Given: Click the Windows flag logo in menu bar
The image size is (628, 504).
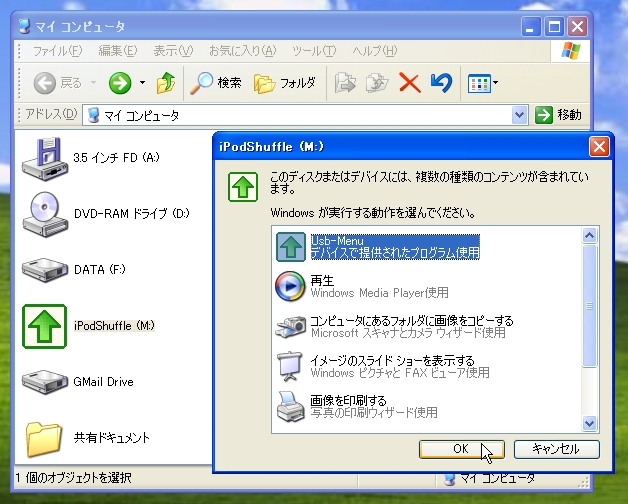Looking at the screenshot, I should pos(570,51).
